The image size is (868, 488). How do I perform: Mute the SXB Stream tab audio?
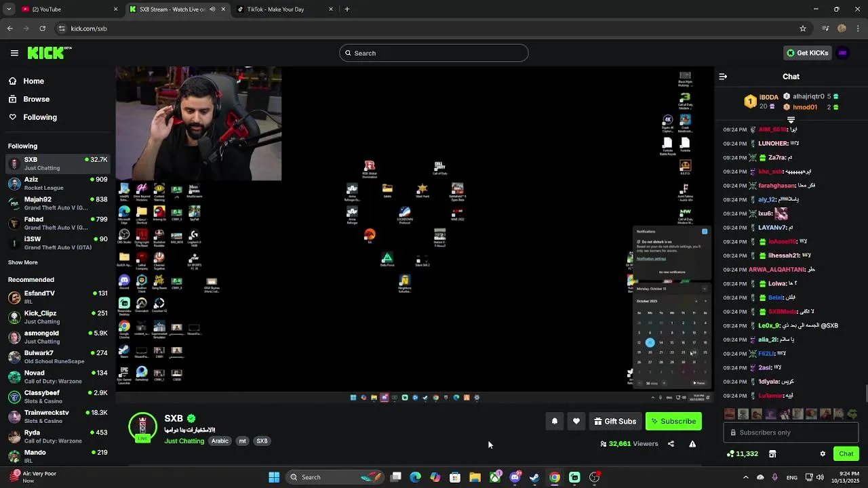(212, 9)
